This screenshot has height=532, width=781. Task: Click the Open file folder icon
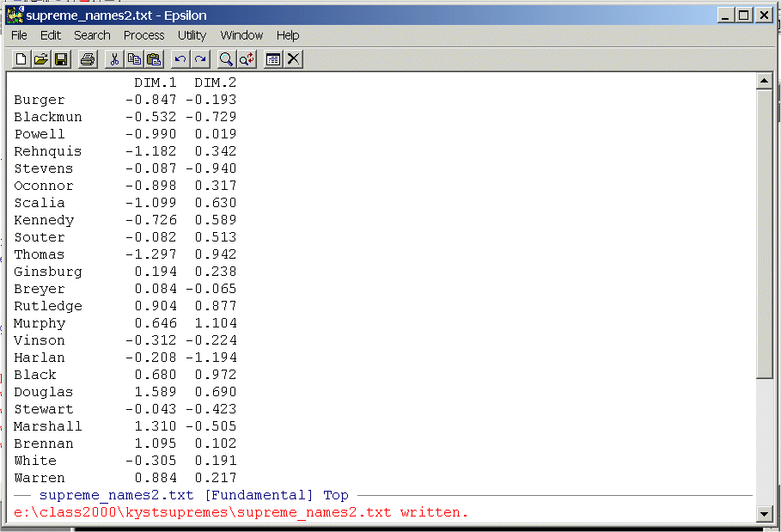[x=40, y=59]
